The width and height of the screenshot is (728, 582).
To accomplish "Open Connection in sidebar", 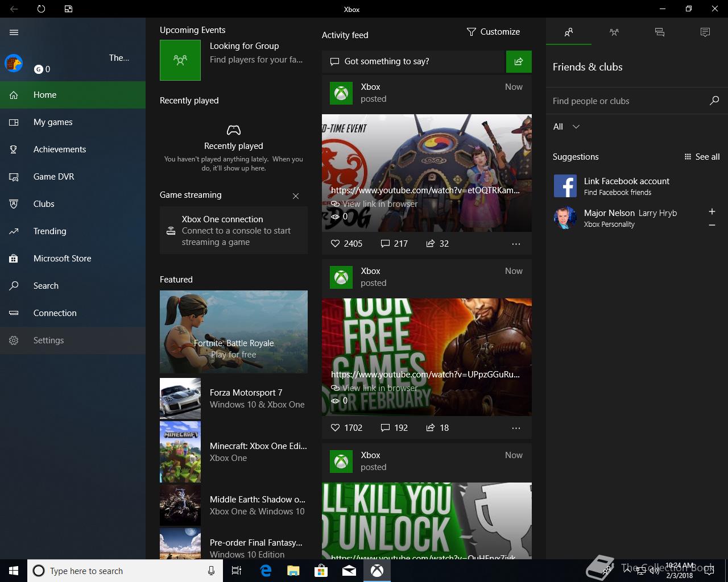I will tap(73, 313).
